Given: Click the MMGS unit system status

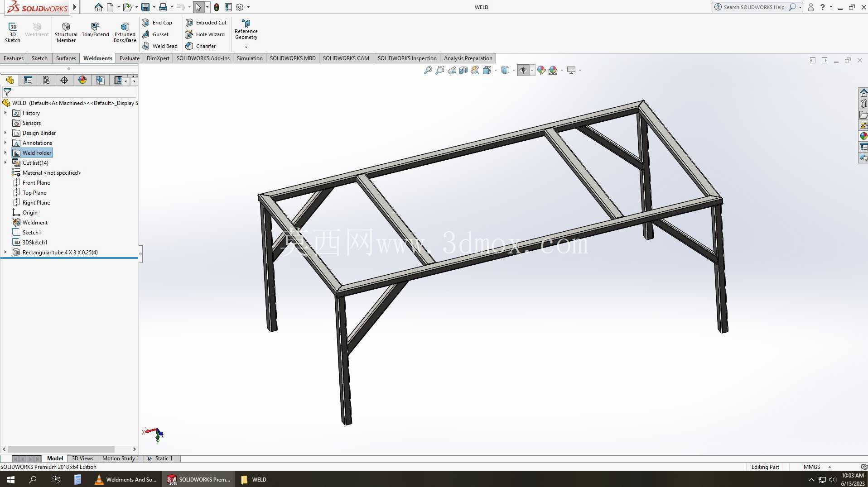Looking at the screenshot, I should tap(811, 467).
